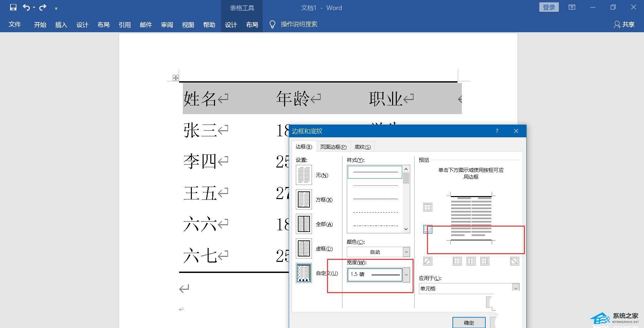
Task: Open the 布局 tab under 表格工具
Action: tap(252, 25)
